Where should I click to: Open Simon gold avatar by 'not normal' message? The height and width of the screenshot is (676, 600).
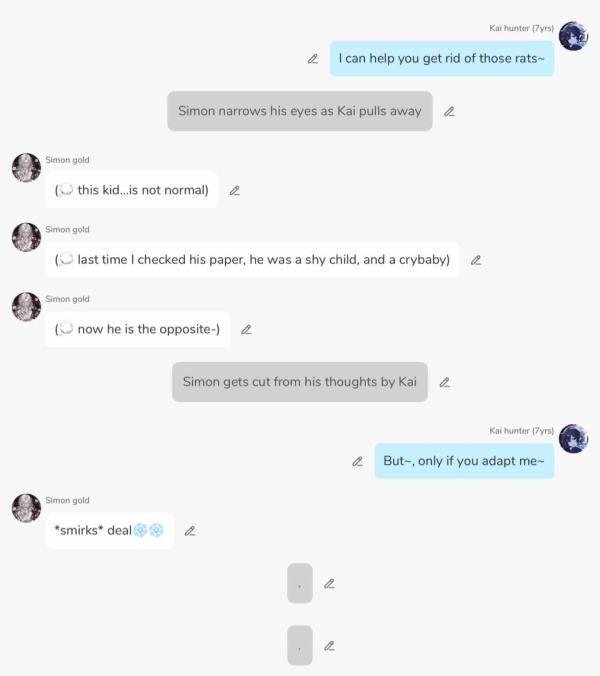point(26,168)
